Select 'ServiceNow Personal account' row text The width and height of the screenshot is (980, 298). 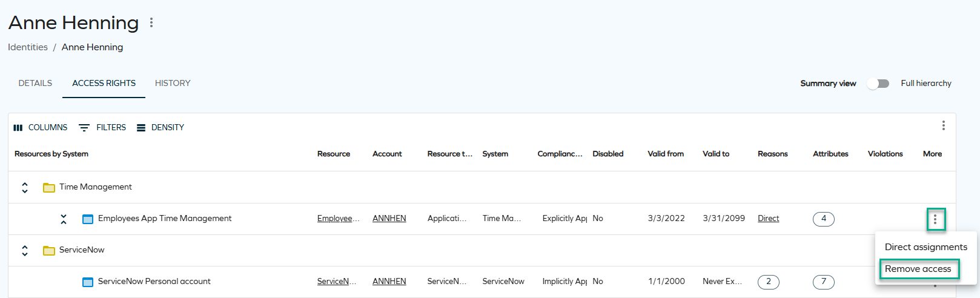click(154, 282)
